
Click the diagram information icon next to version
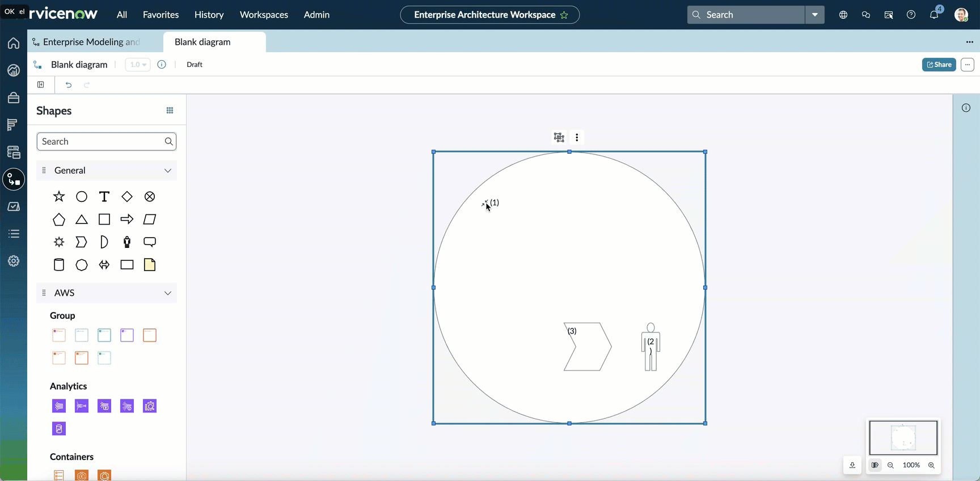(x=162, y=65)
